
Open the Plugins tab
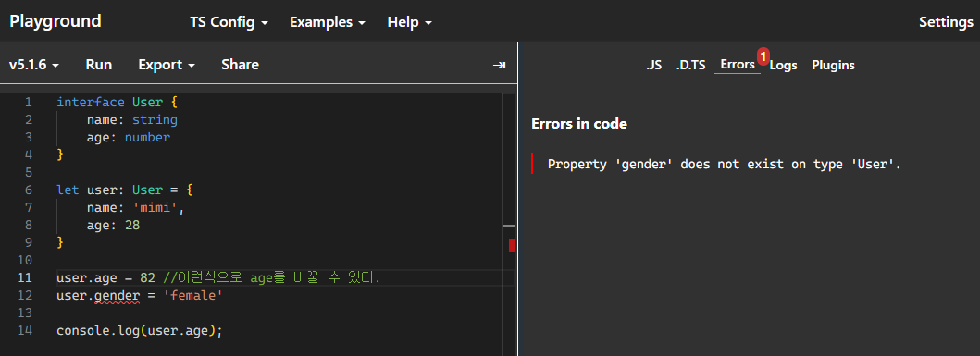pos(833,65)
